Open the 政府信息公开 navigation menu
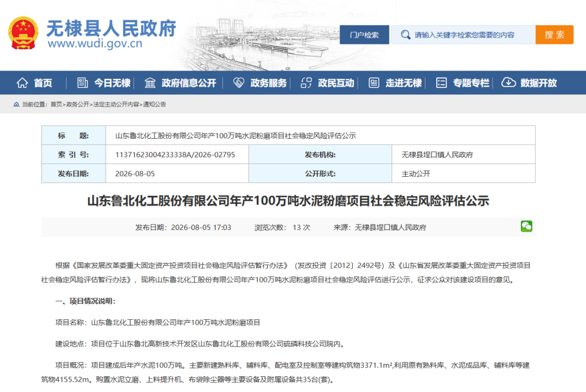This screenshot has width=586, height=392. pyautogui.click(x=189, y=83)
